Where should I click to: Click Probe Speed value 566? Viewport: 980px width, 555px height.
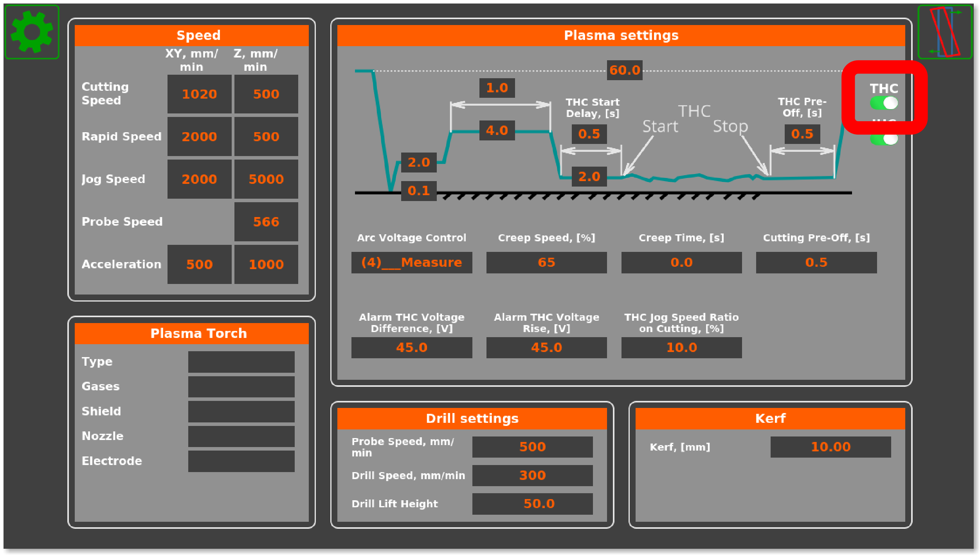(x=266, y=222)
